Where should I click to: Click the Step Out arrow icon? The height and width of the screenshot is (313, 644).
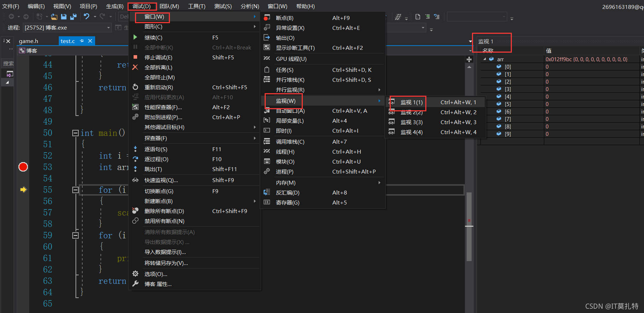pyautogui.click(x=135, y=169)
